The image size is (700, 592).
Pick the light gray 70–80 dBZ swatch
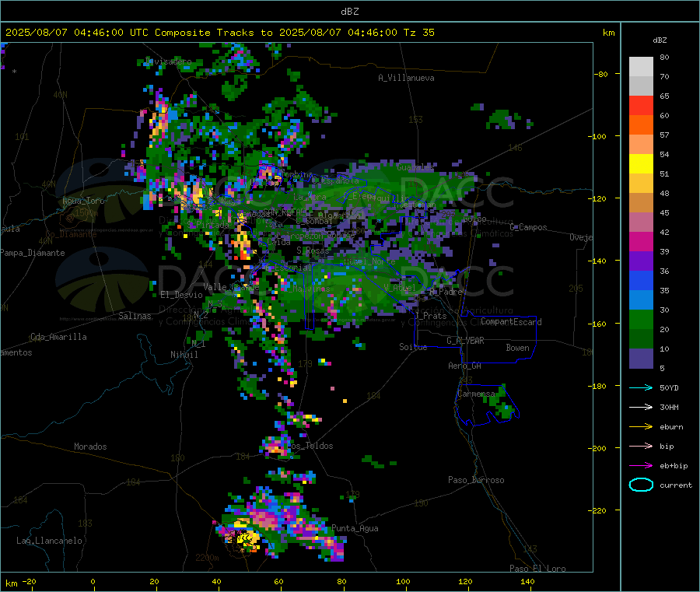pyautogui.click(x=641, y=67)
